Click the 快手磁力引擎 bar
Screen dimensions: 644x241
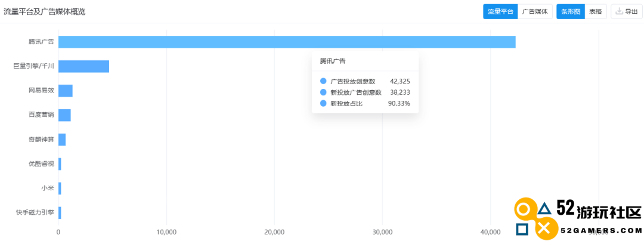pyautogui.click(x=60, y=213)
